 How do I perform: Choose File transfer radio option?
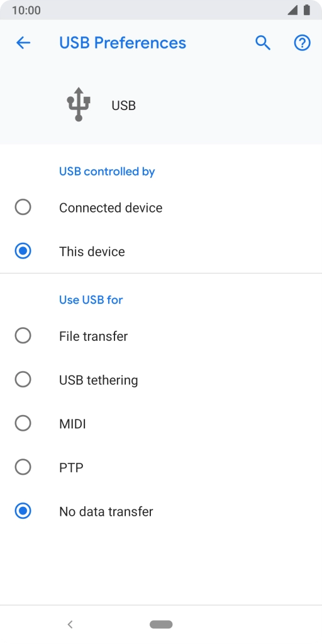23,336
